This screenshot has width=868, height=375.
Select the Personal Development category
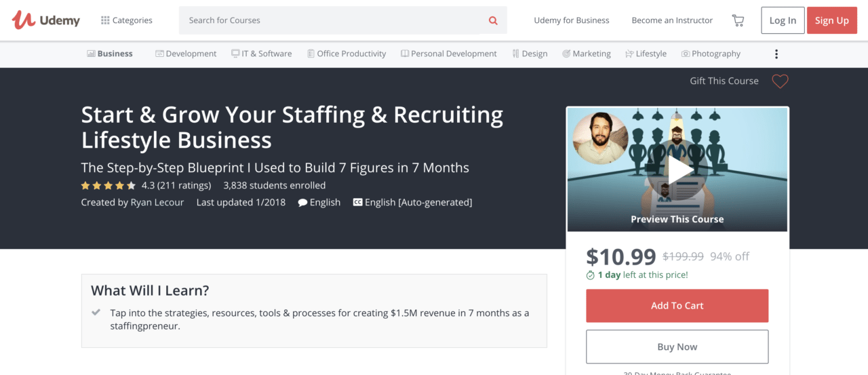(x=448, y=54)
